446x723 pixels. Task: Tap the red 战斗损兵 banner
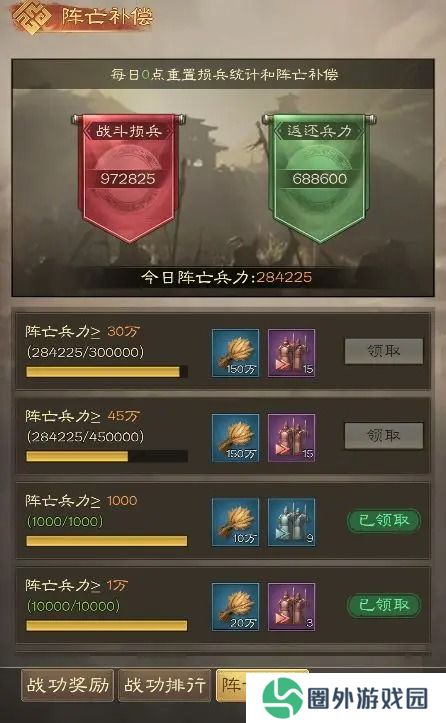click(x=128, y=178)
